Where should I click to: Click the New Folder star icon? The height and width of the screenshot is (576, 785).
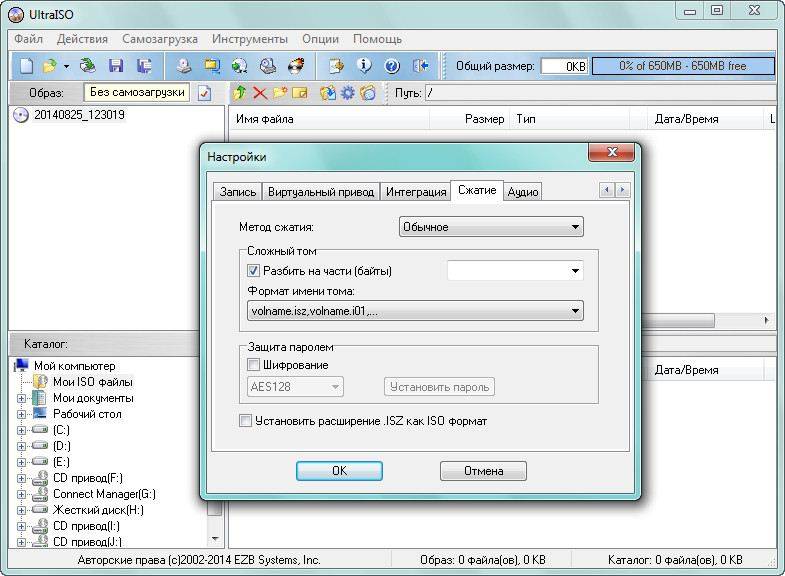[280, 93]
